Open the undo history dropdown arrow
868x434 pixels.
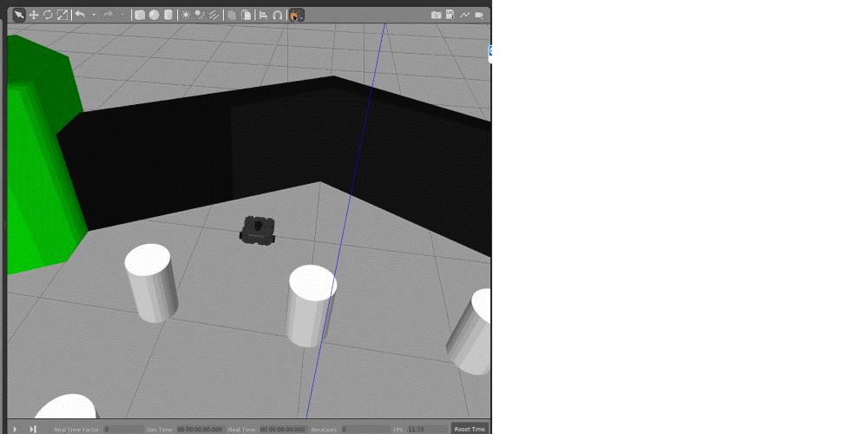(x=94, y=15)
